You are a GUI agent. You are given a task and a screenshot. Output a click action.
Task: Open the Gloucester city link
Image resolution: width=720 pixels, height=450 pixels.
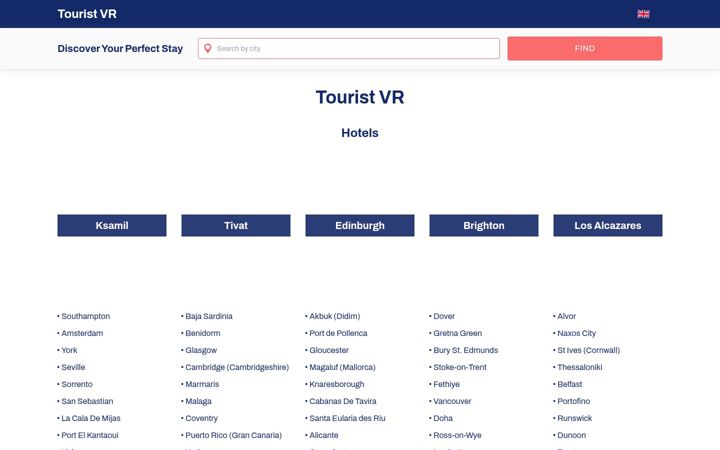(x=329, y=350)
